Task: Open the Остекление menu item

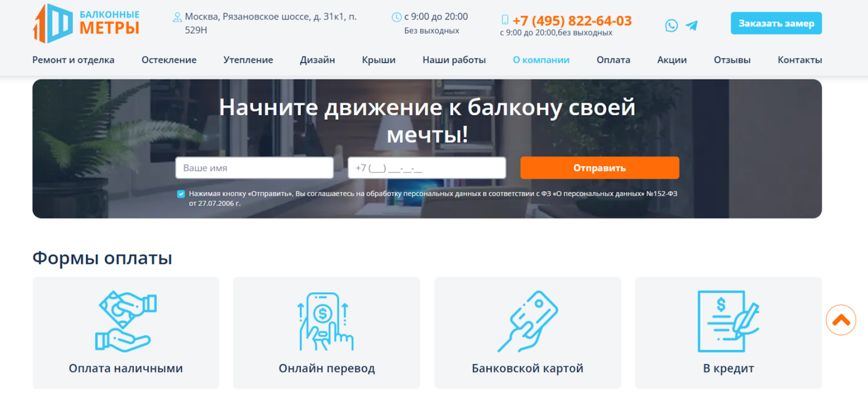Action: (x=169, y=60)
